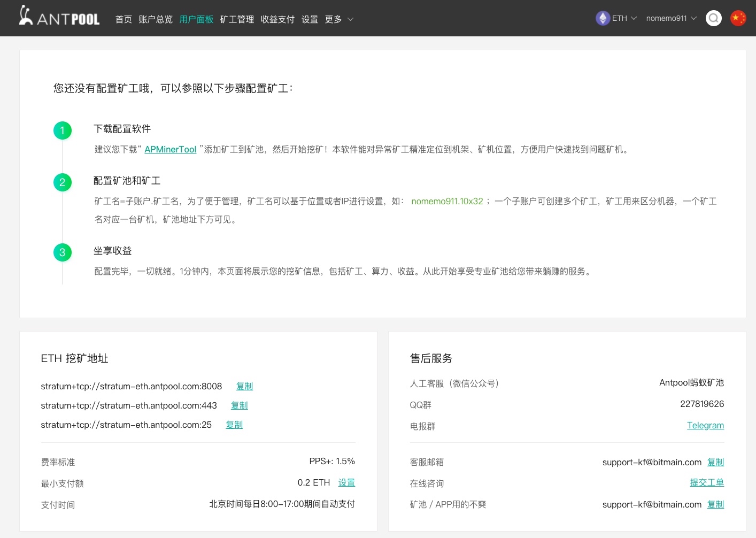Copy the stratum port 8008 address
Image resolution: width=756 pixels, height=538 pixels.
[244, 386]
